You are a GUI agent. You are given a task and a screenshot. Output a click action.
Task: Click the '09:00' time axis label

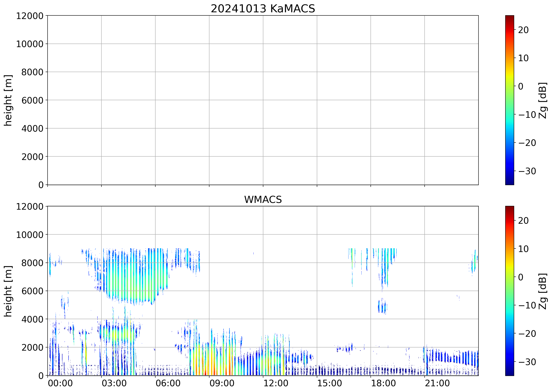(222, 383)
